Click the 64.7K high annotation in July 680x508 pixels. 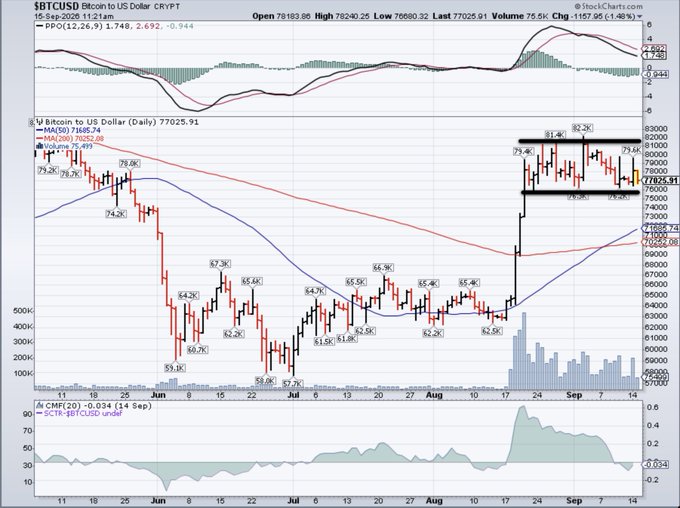pos(315,291)
